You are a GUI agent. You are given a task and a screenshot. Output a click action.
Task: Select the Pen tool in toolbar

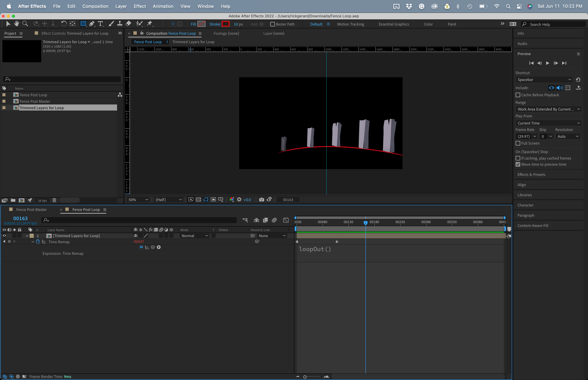pos(92,24)
